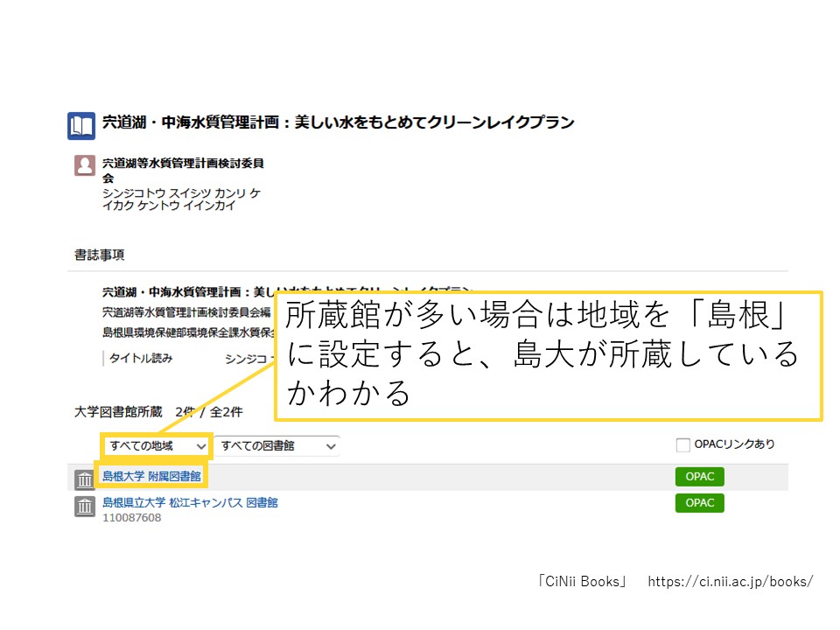Select the author name 宍道湖等水質管理計画検討委員会
The image size is (840, 630).
click(183, 170)
